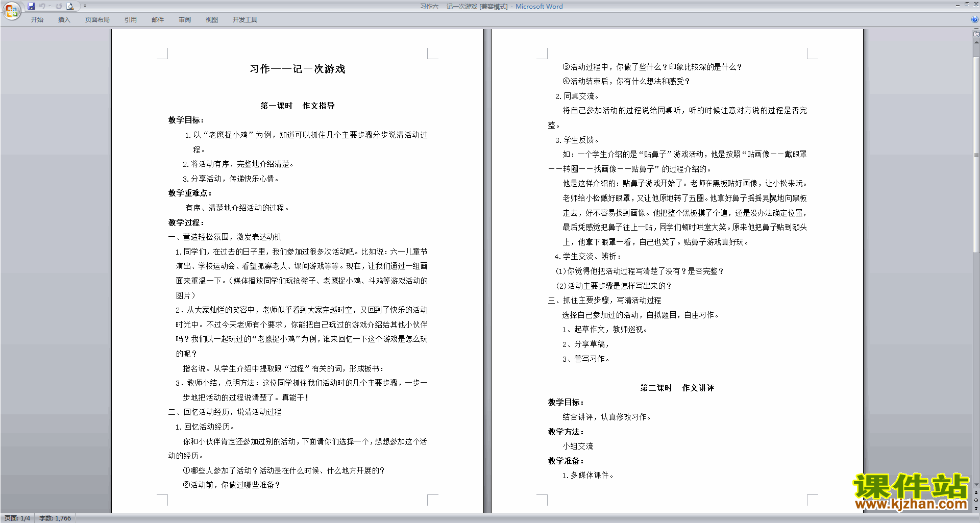The height and width of the screenshot is (523, 980).
Task: Click the first 教学目标: heading on page one
Action: 186,120
